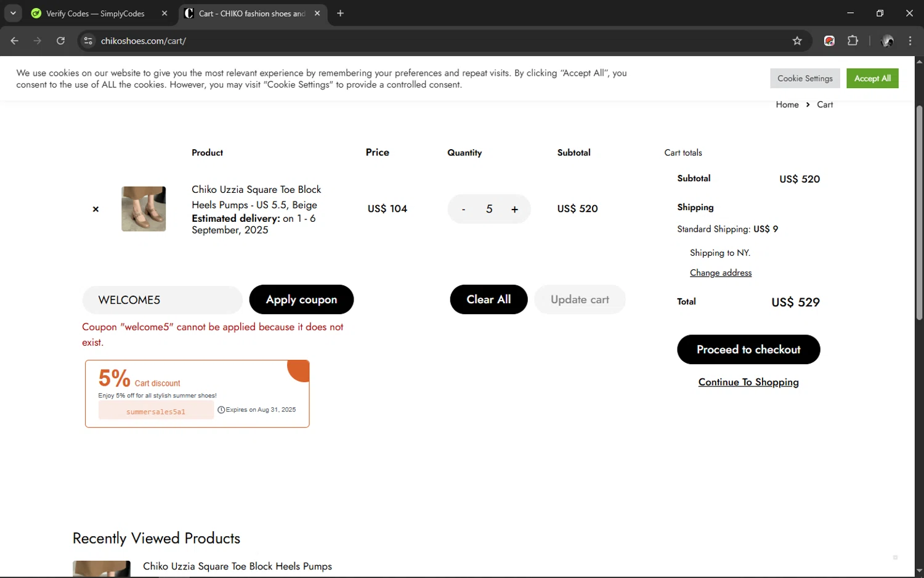
Task: Click Expires on Aug 31, 2025 text
Action: (x=261, y=410)
